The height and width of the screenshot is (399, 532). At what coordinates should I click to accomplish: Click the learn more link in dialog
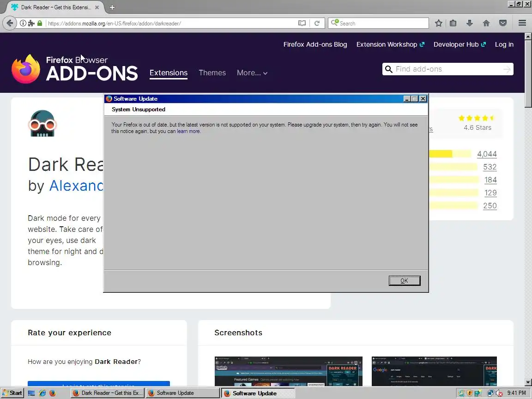[x=188, y=131]
